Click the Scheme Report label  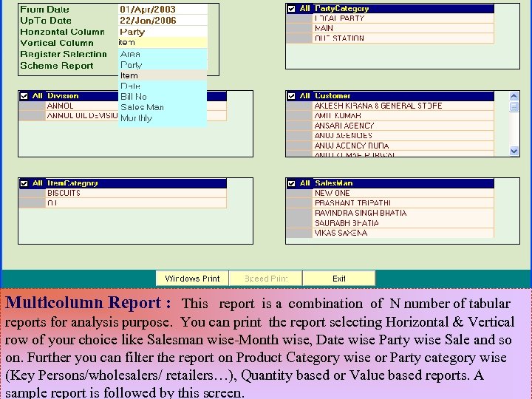click(x=57, y=66)
